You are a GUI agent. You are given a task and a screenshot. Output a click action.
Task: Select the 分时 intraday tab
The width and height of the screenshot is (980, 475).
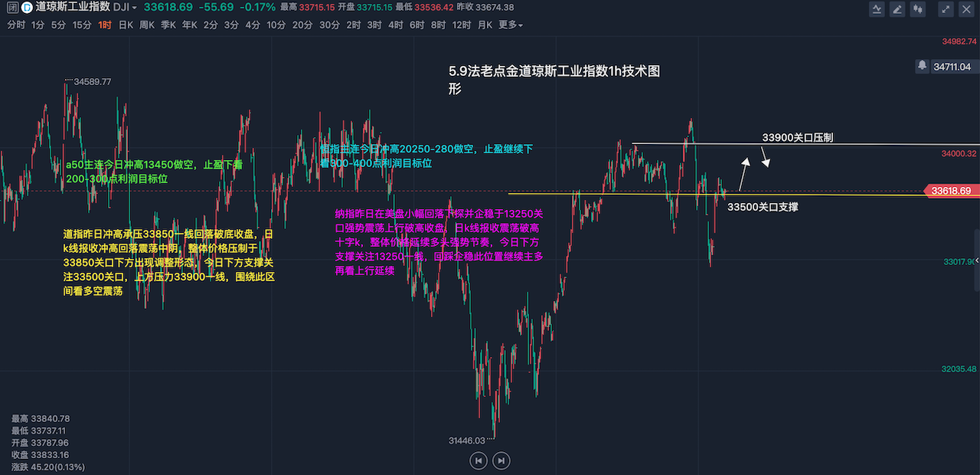point(15,25)
